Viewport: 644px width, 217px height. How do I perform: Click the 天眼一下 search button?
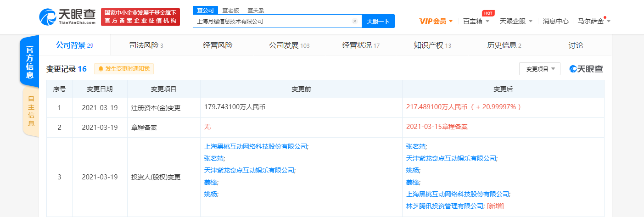tap(378, 21)
